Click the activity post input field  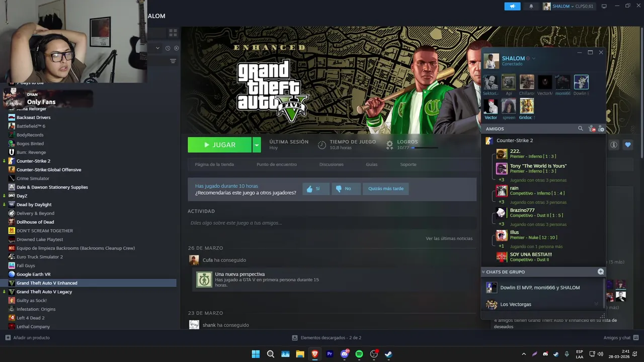coord(332,223)
